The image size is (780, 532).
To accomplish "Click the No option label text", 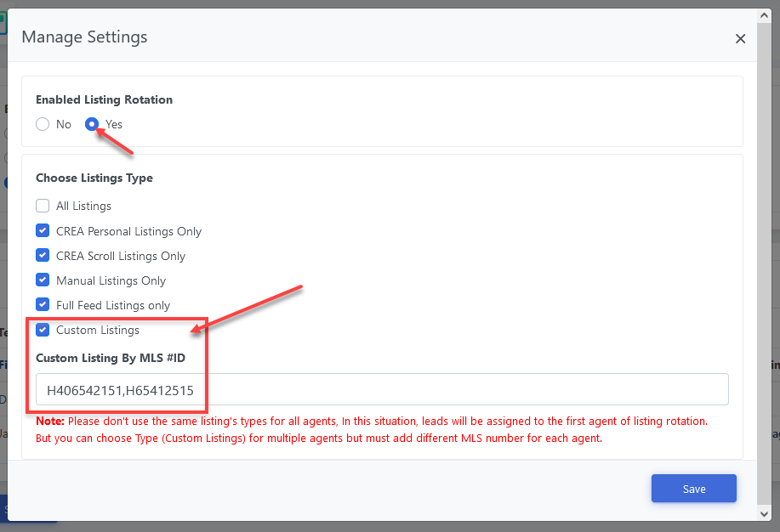I will point(64,125).
